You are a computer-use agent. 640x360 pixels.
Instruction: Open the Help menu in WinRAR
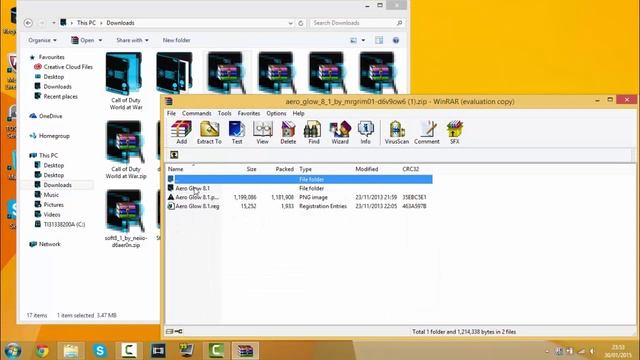coord(298,113)
